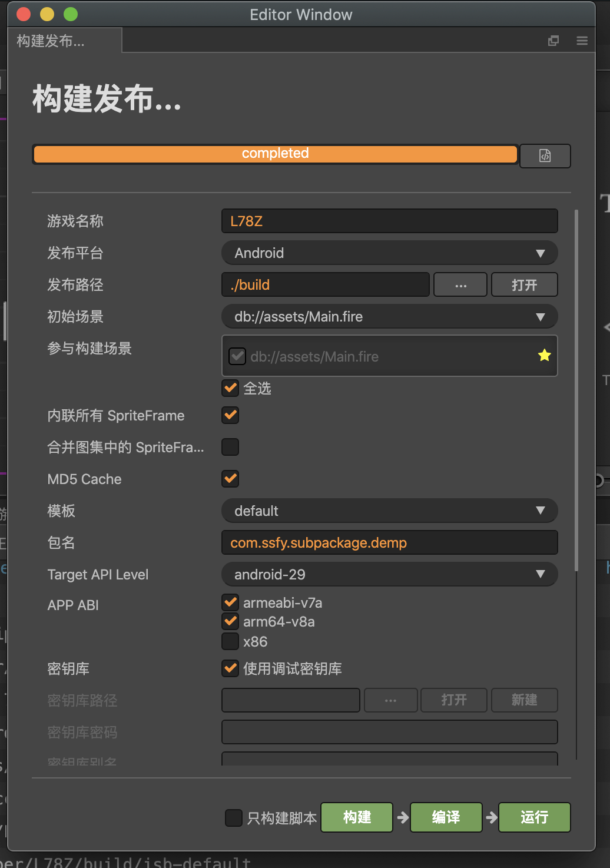Enable the x86 ABI checkbox

230,641
